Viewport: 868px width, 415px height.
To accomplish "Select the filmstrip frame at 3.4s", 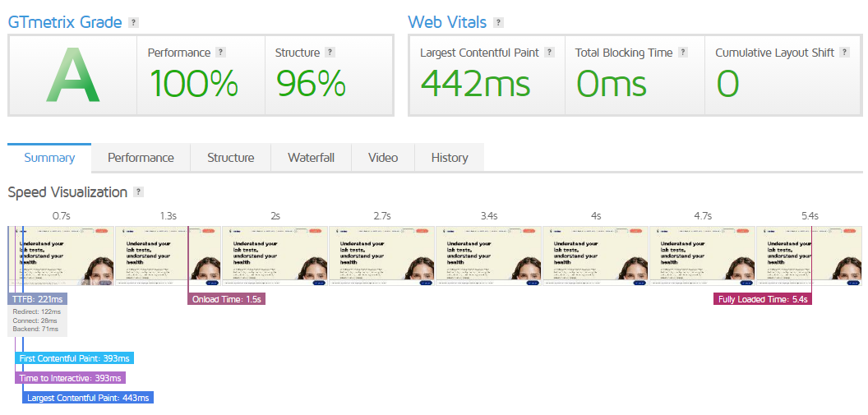I will click(x=488, y=256).
